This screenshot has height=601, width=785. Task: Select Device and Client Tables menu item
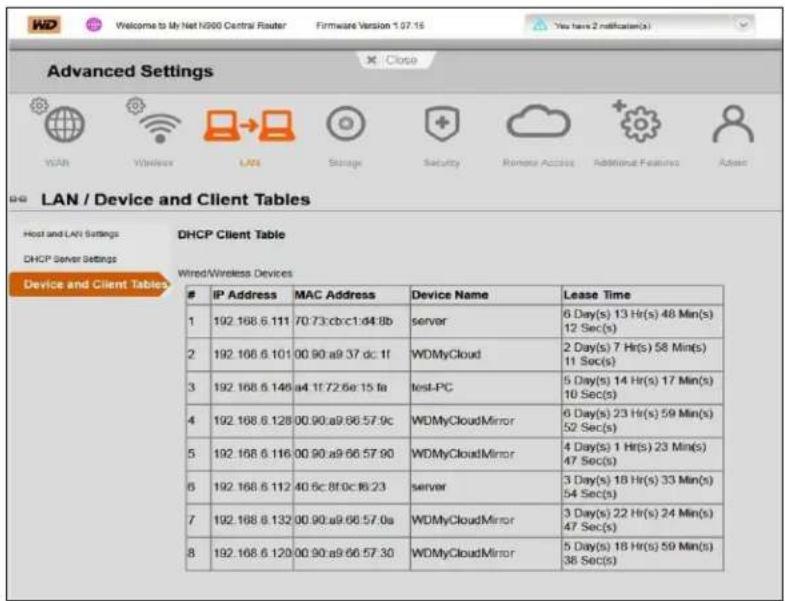(90, 284)
